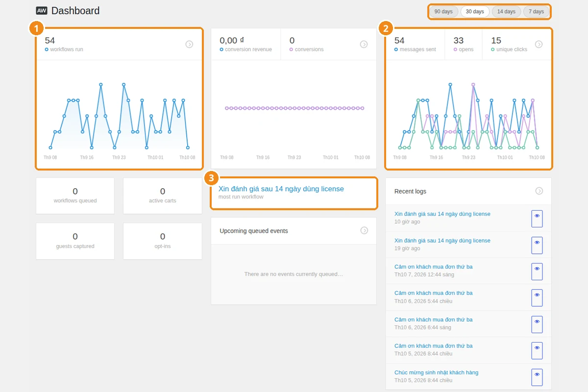Open the workflows run report arrow
Screen dimensions: 588x392
pos(189,44)
